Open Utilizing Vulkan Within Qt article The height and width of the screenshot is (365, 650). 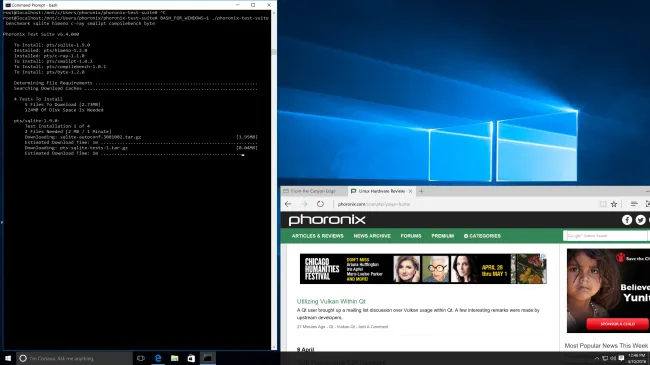[x=331, y=302]
